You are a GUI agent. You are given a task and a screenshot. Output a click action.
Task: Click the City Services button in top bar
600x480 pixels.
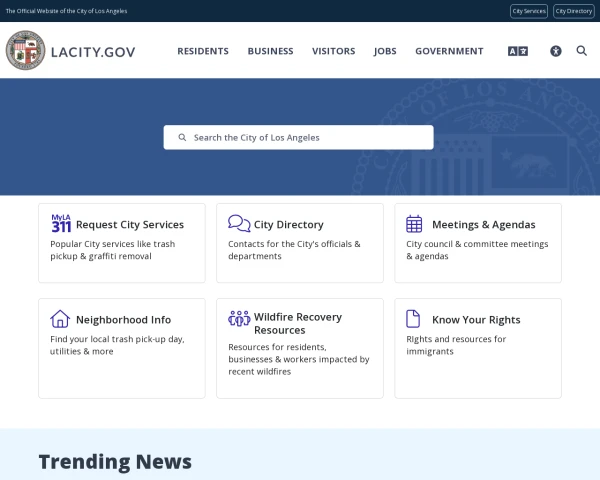(x=529, y=11)
